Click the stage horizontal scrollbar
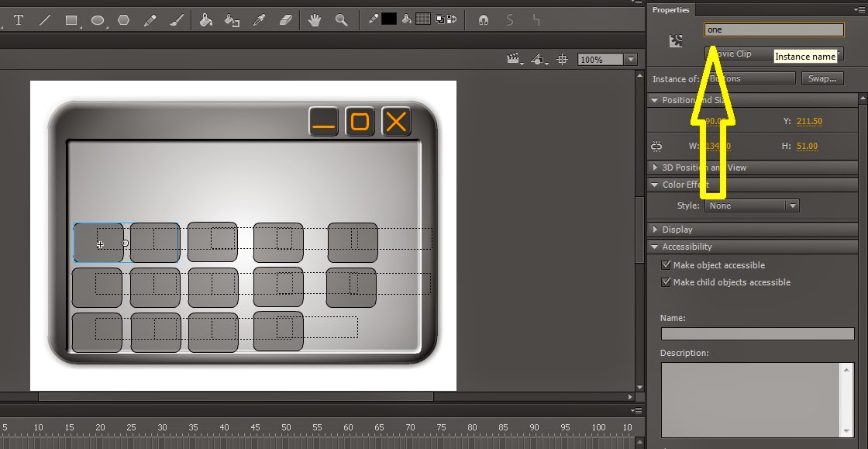 point(236,396)
